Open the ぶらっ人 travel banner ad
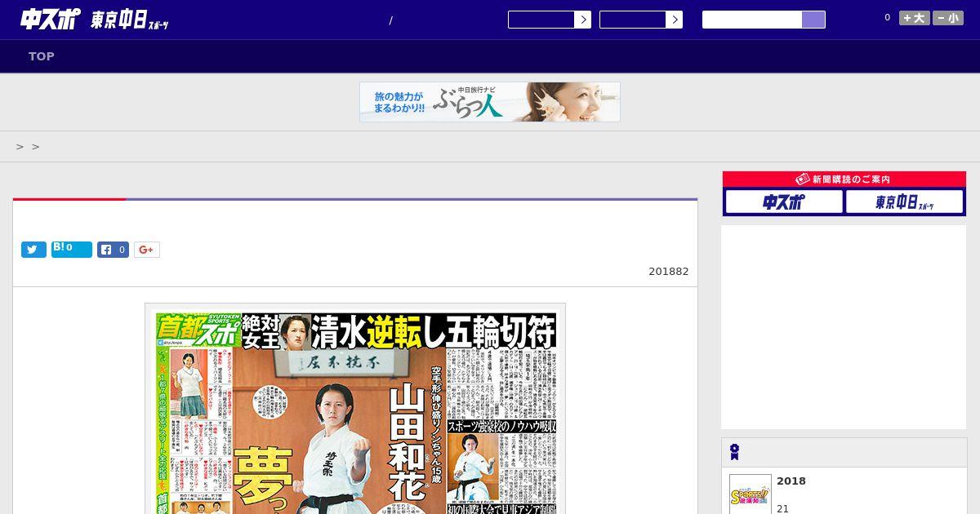 [x=490, y=102]
